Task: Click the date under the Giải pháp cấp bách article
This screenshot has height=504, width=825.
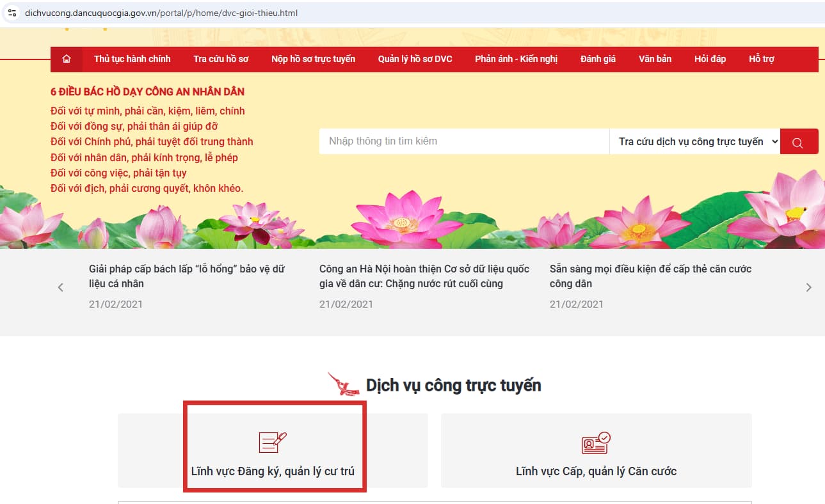Action: click(x=116, y=304)
